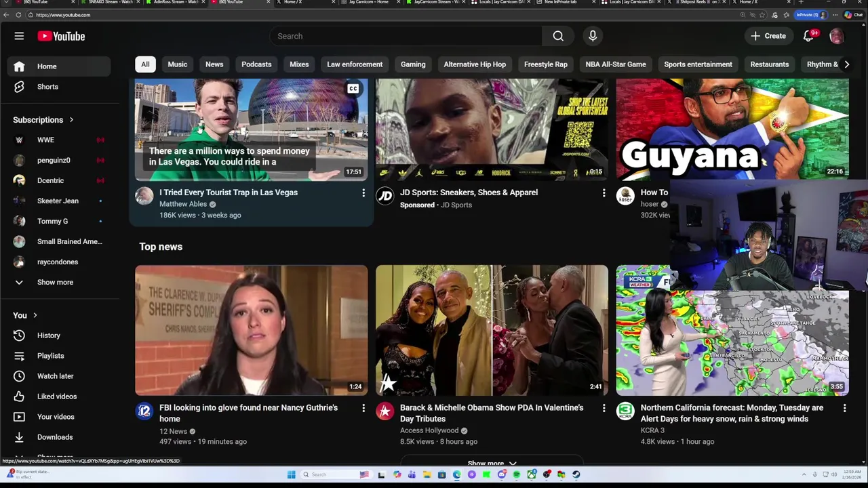Click the browser back arrow

tap(6, 15)
